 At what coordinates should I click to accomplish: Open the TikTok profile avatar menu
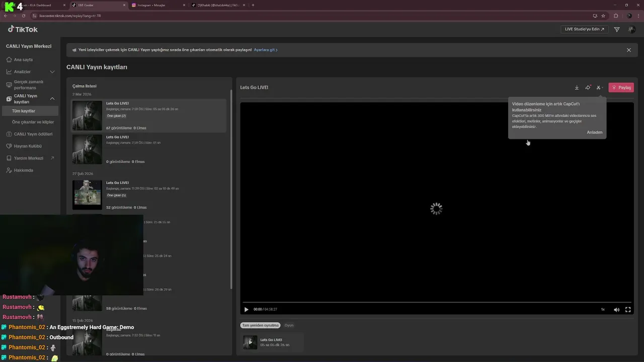[x=631, y=30]
